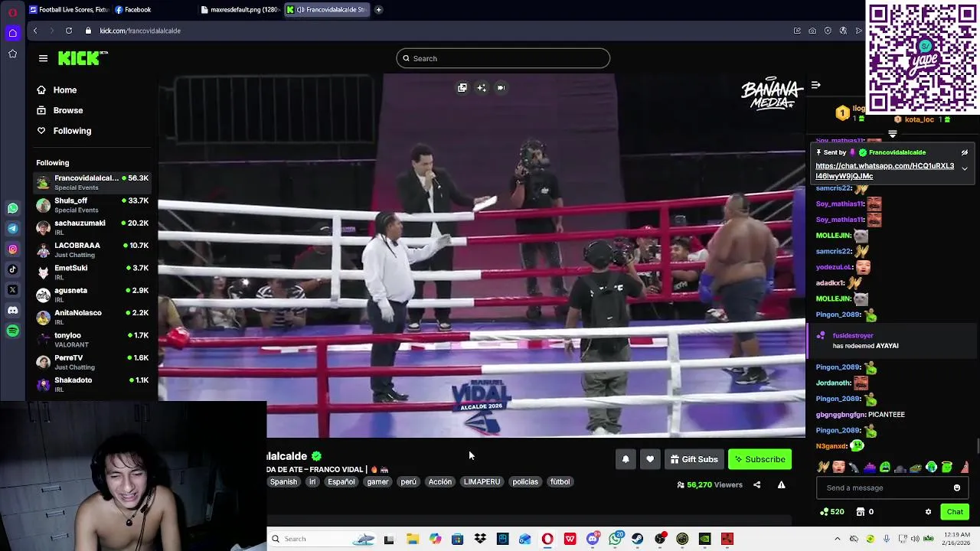The image size is (980, 551).
Task: Send message with Chat button
Action: pyautogui.click(x=955, y=512)
